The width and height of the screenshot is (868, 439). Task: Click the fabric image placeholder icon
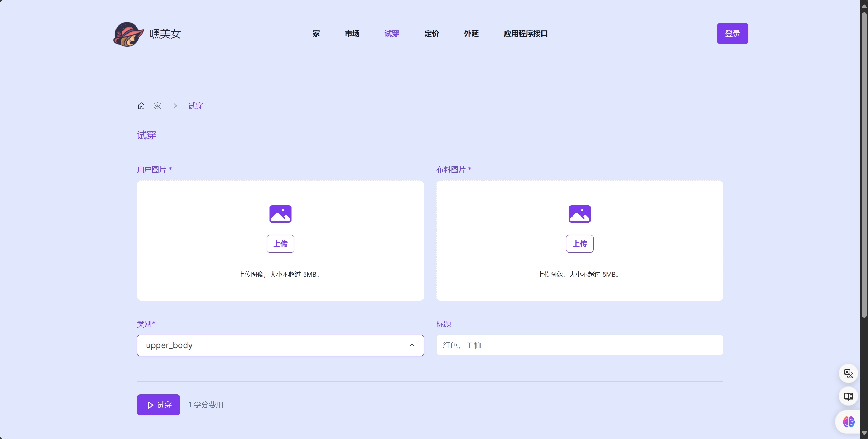(x=579, y=214)
